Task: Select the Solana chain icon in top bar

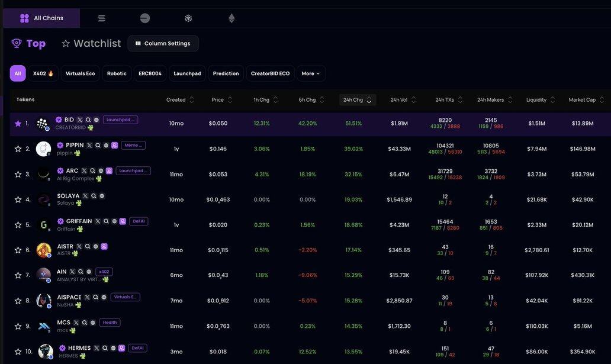Action: pos(102,18)
